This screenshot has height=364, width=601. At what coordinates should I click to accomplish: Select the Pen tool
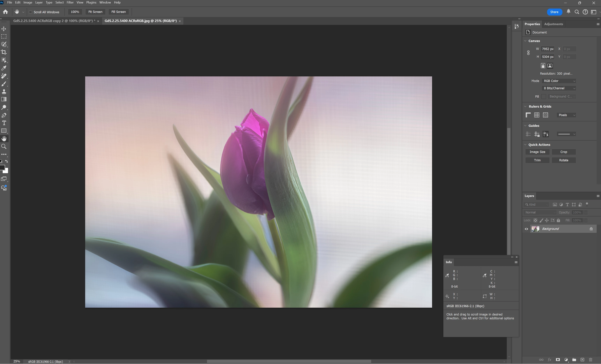pos(4,115)
